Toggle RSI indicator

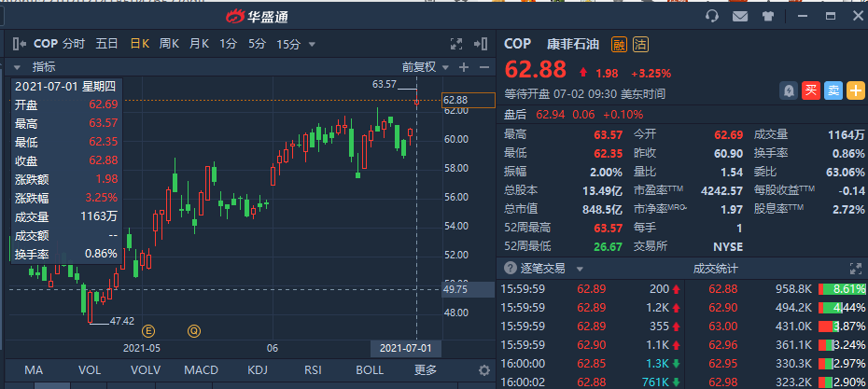pos(313,370)
